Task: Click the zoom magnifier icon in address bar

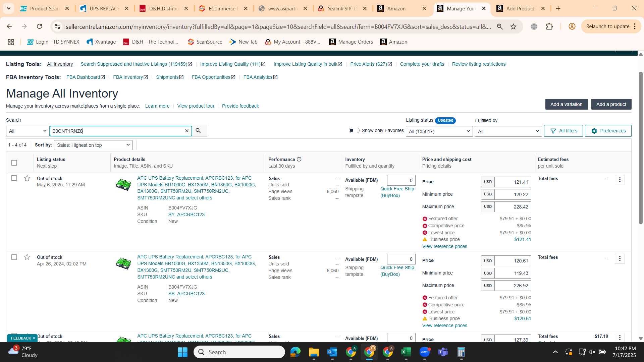Action: click(x=500, y=26)
